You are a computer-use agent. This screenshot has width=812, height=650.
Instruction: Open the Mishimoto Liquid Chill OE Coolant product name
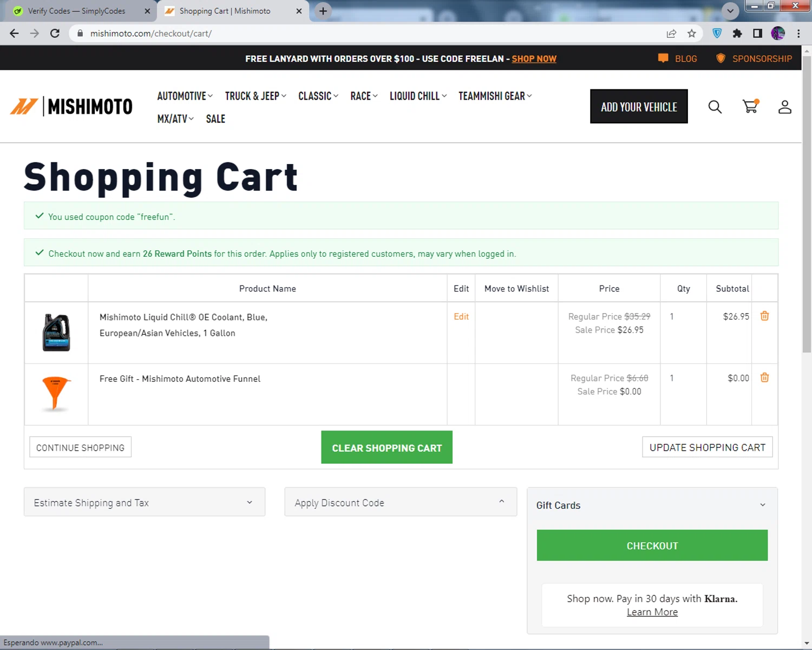(x=184, y=325)
